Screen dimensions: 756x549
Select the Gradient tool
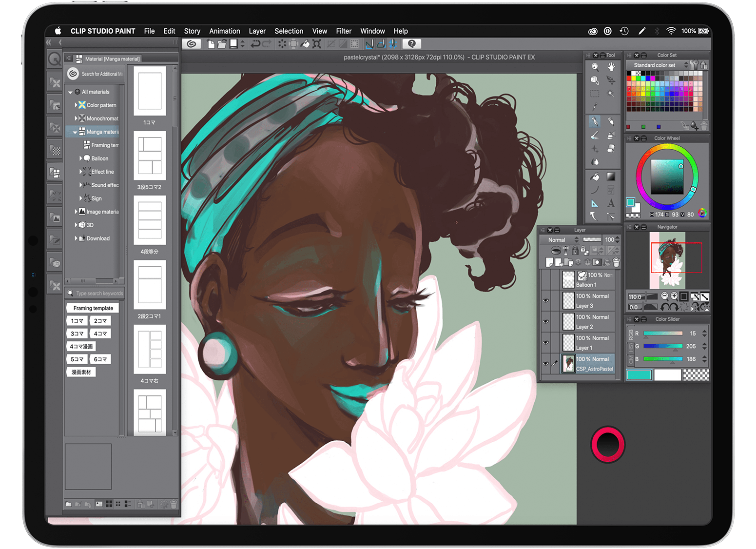(611, 176)
